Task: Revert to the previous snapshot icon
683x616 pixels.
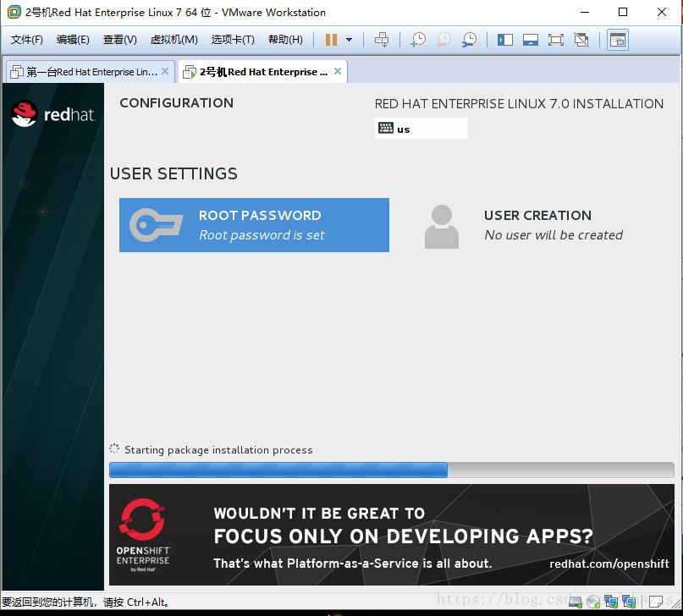Action: [443, 40]
